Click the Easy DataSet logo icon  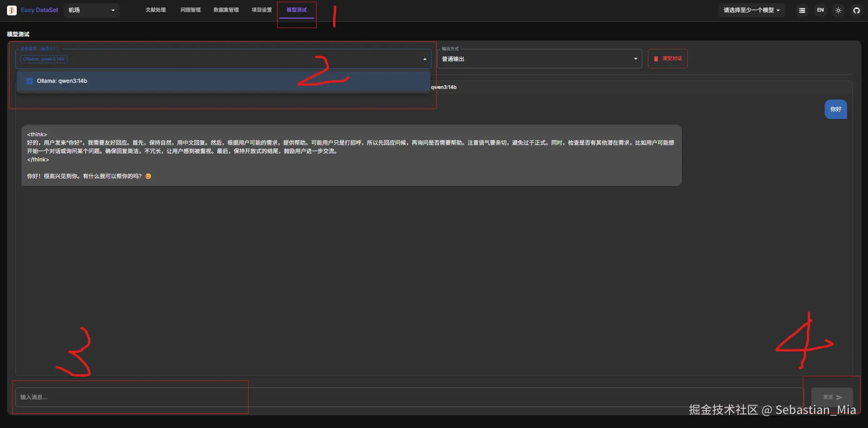click(12, 10)
